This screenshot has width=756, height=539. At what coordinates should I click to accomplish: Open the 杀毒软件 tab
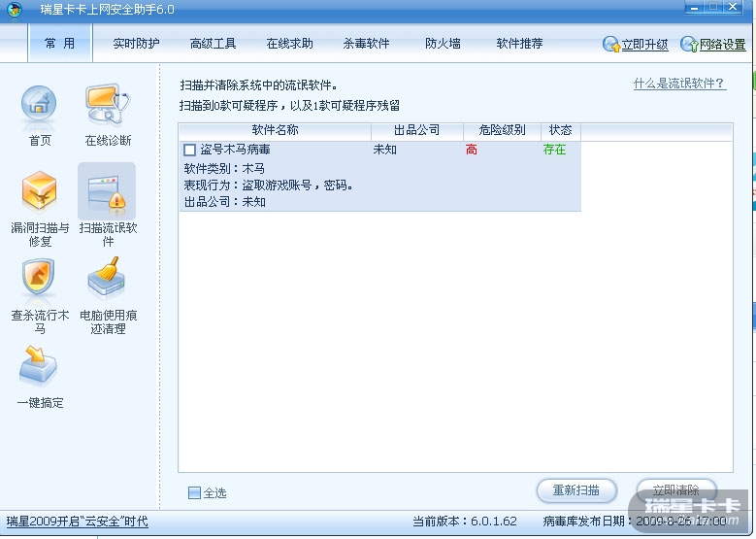(x=366, y=44)
